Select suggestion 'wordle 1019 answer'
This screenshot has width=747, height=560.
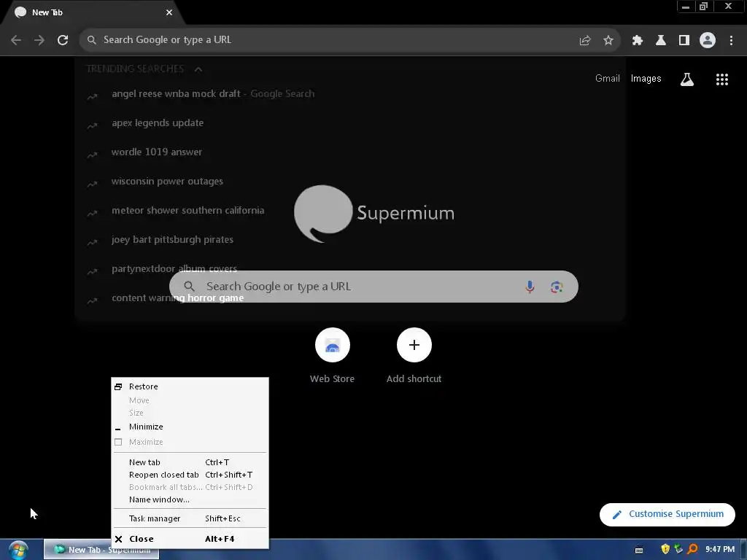click(349, 152)
